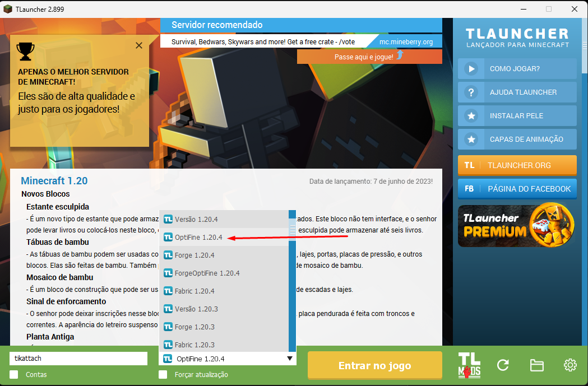Click the Passe aqui e jogue button

click(369, 57)
